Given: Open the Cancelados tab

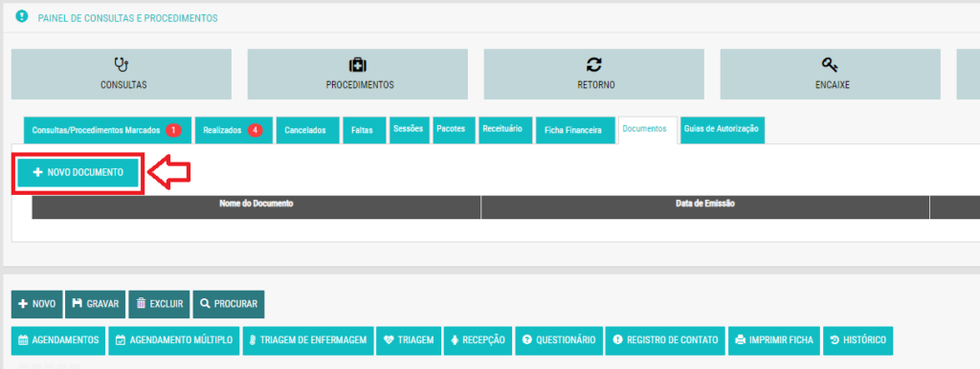Looking at the screenshot, I should click(307, 131).
